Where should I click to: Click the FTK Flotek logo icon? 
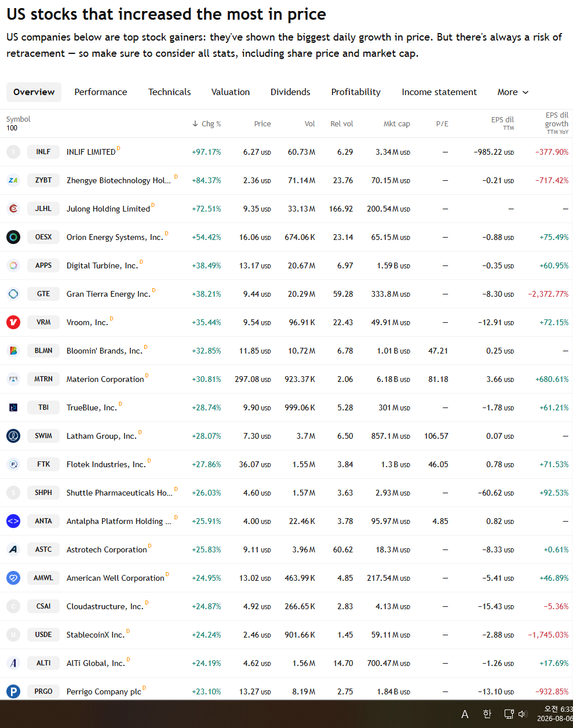(13, 464)
